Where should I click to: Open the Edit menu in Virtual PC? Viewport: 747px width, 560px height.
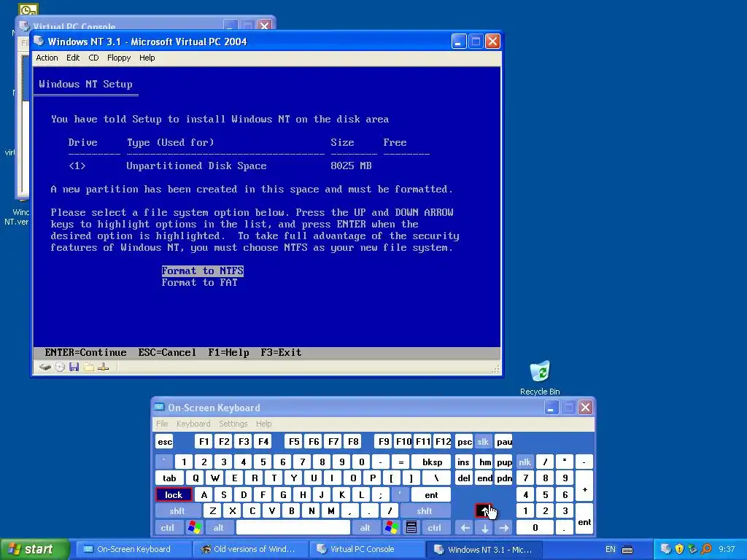(x=73, y=58)
